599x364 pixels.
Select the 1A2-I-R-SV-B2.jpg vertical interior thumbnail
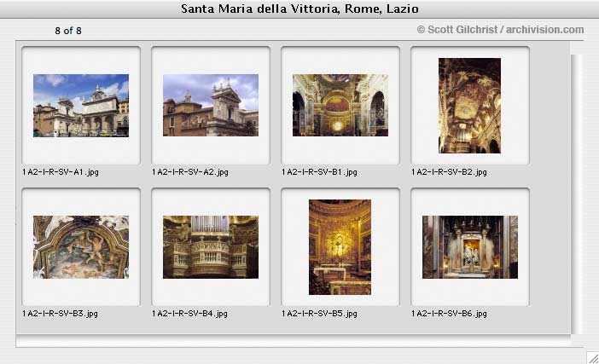coord(469,106)
